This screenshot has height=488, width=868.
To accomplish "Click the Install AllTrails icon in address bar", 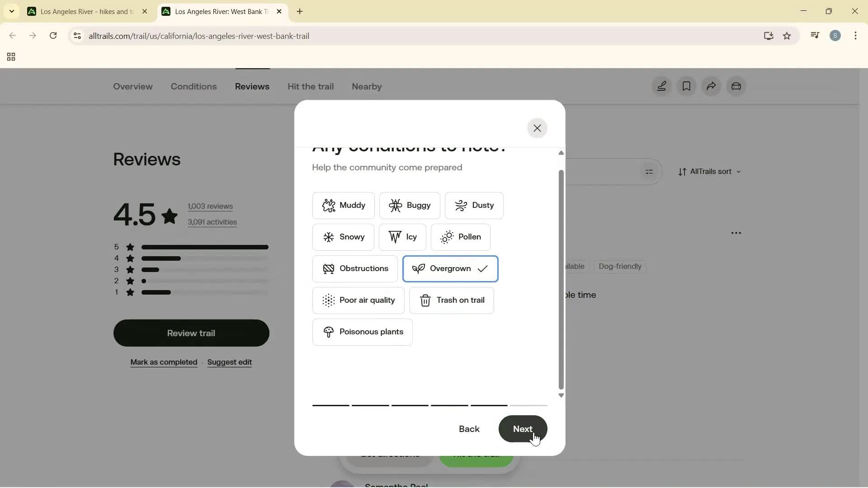I will point(769,36).
